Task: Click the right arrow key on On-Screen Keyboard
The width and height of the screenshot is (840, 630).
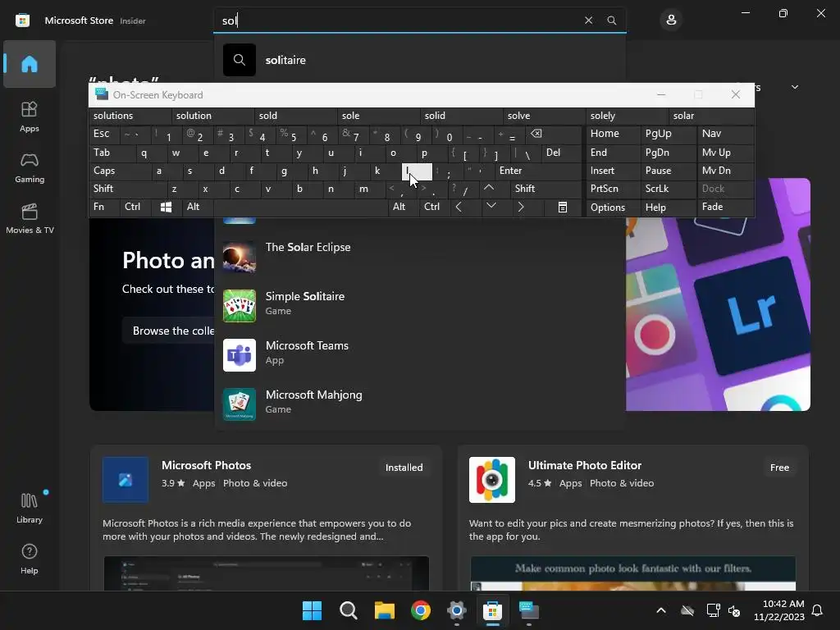Action: [x=521, y=208]
